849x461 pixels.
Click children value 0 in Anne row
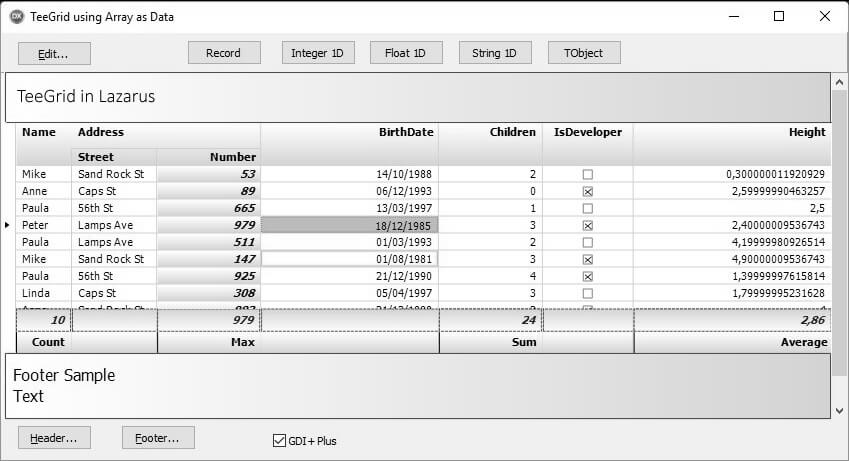pos(491,191)
